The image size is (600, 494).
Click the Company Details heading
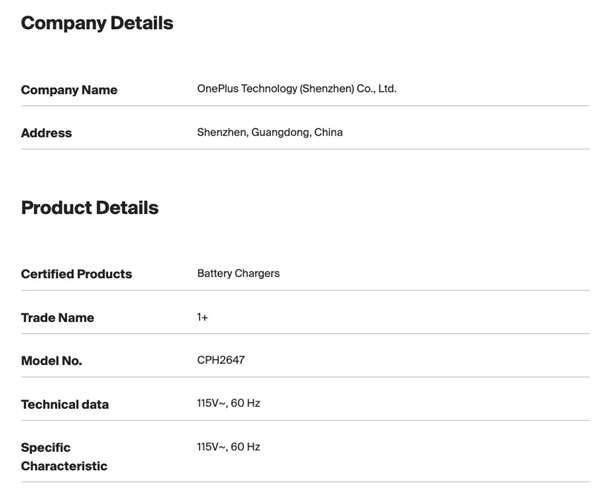(x=97, y=23)
